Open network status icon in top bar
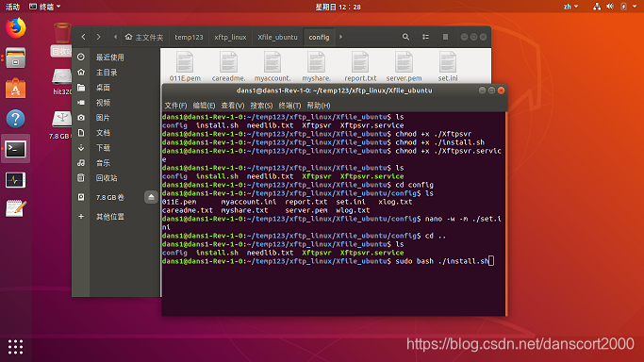This screenshot has width=644, height=362. tap(597, 7)
